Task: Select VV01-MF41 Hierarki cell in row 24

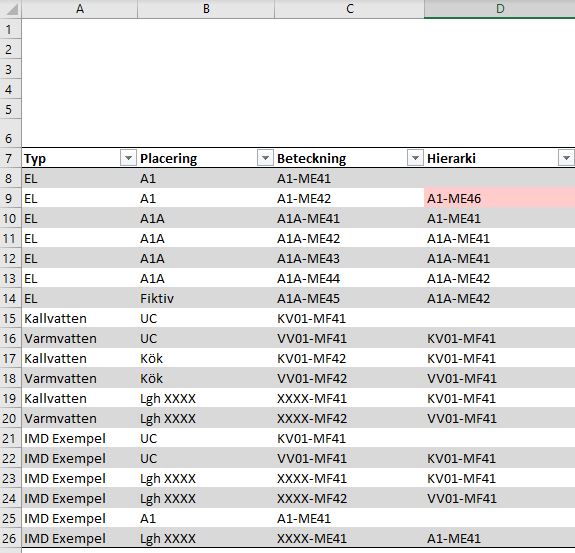Action: pyautogui.click(x=499, y=498)
